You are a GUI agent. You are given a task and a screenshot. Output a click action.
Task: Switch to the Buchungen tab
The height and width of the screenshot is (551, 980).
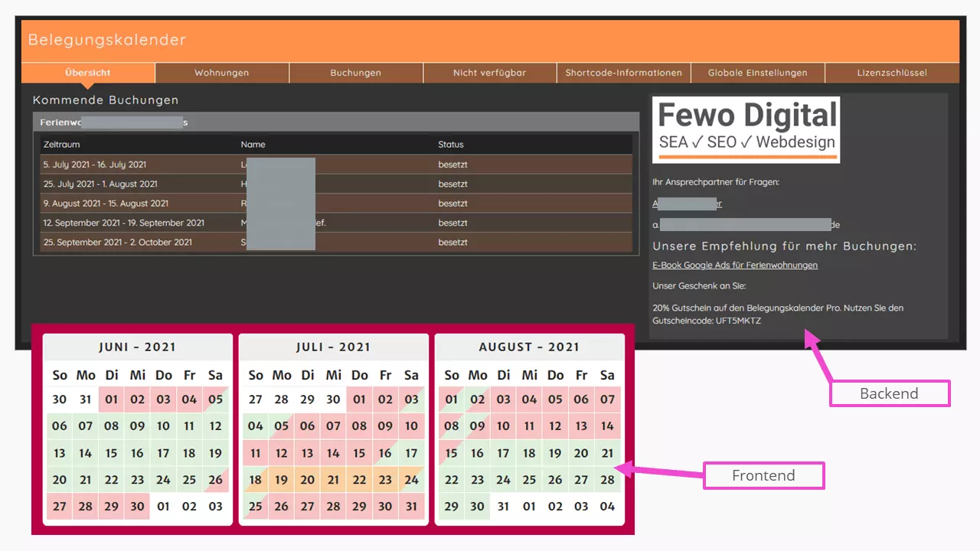click(x=356, y=73)
